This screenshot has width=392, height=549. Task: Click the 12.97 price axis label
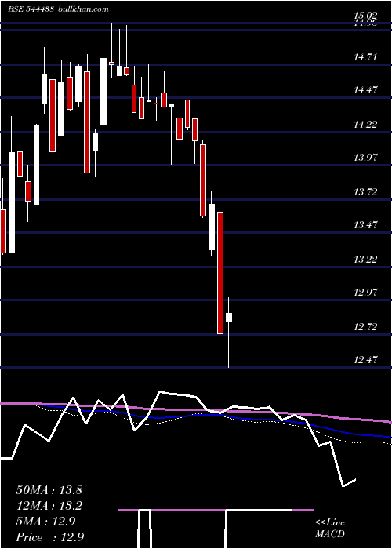pyautogui.click(x=366, y=293)
